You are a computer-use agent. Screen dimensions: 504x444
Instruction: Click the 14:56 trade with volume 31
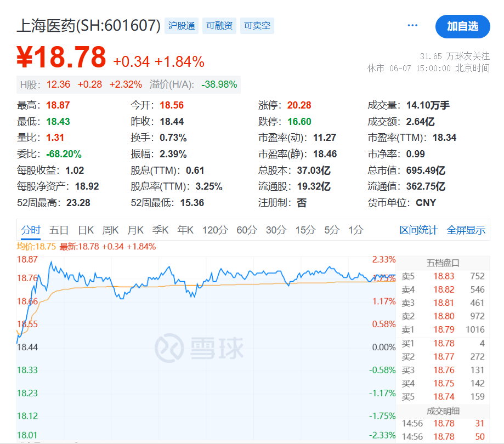click(x=443, y=423)
